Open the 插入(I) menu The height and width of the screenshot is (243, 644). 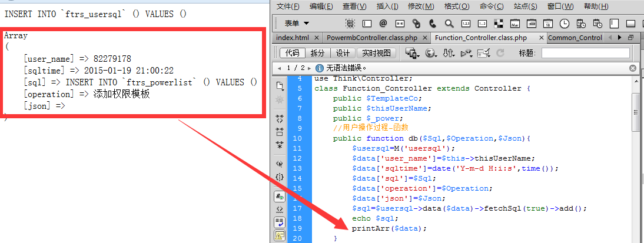click(x=387, y=6)
